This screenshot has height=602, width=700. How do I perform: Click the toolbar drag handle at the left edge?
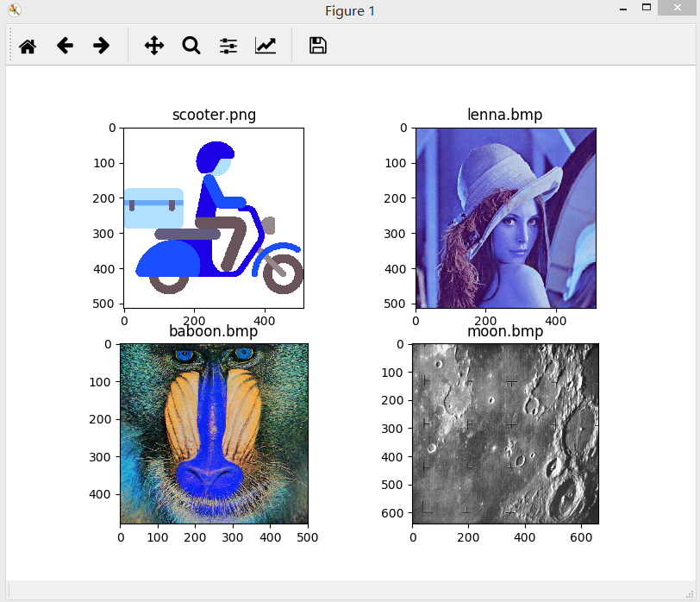(10, 45)
